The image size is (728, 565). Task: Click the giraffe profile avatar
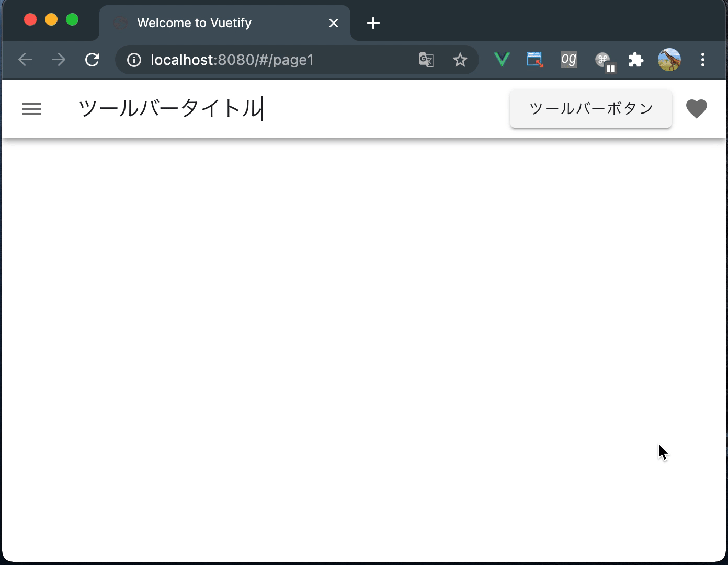coord(669,59)
